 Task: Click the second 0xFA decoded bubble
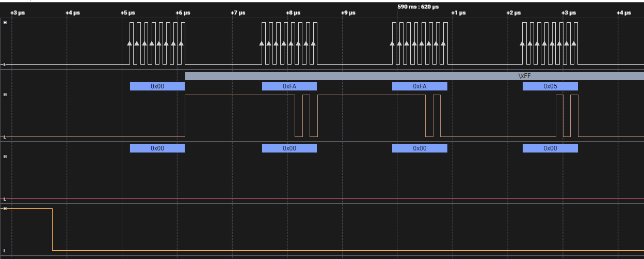click(x=420, y=86)
